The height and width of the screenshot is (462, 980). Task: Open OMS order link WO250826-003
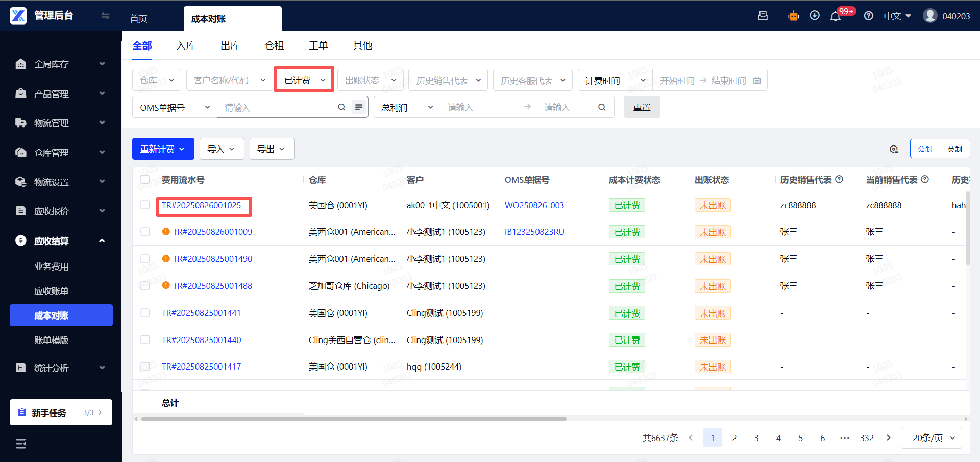(534, 205)
